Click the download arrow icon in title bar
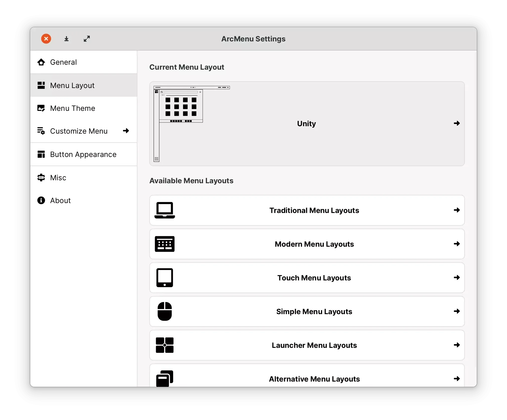 pyautogui.click(x=66, y=39)
